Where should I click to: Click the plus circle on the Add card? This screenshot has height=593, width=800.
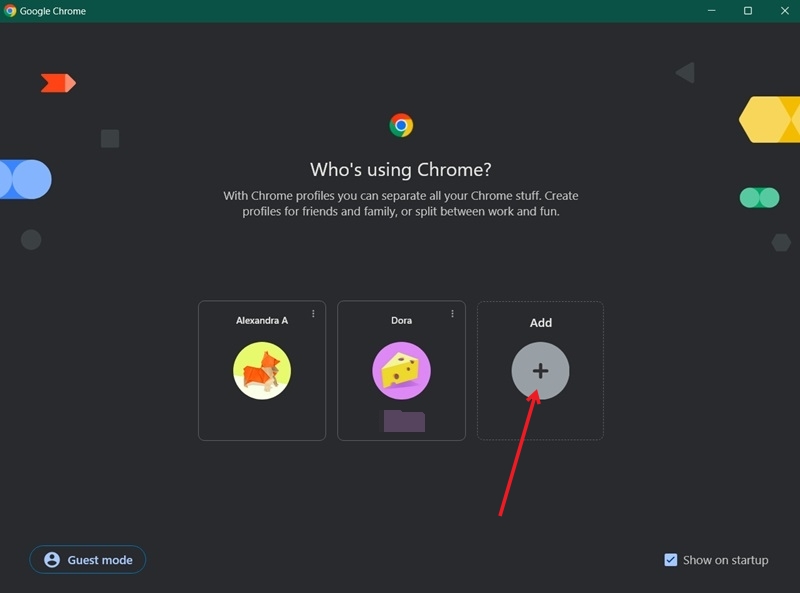click(x=540, y=371)
